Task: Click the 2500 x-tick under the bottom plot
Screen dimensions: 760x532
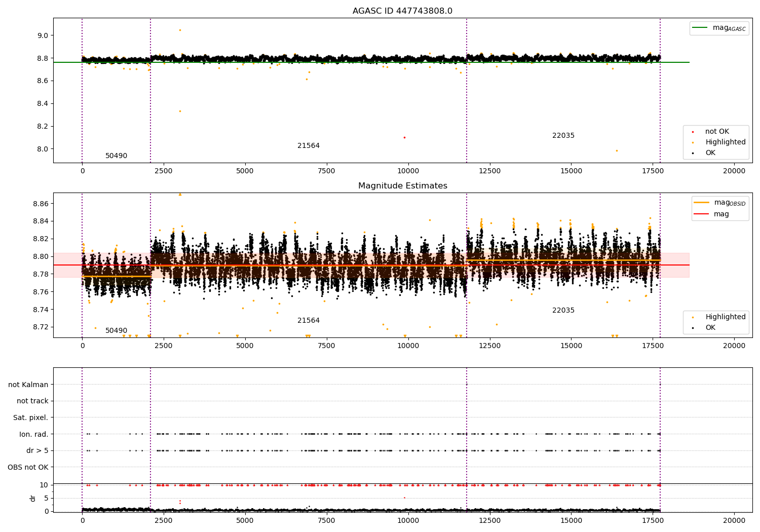Action: click(163, 520)
